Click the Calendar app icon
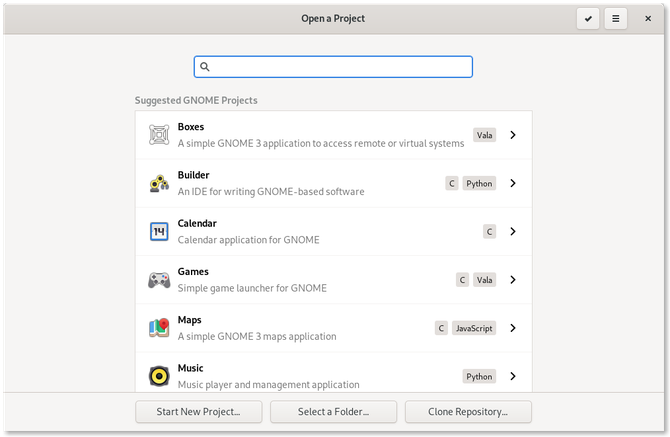The height and width of the screenshot is (437, 670). pos(159,232)
